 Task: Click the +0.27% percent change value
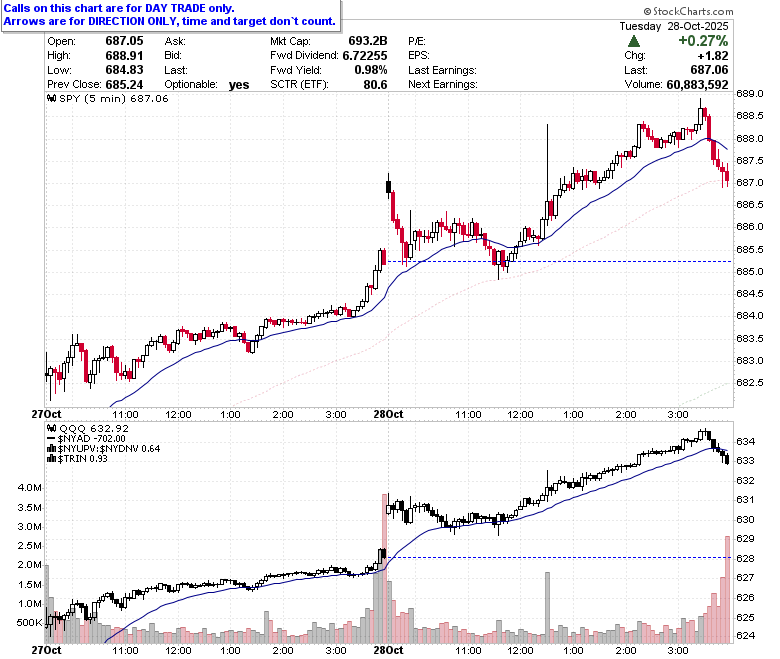703,41
